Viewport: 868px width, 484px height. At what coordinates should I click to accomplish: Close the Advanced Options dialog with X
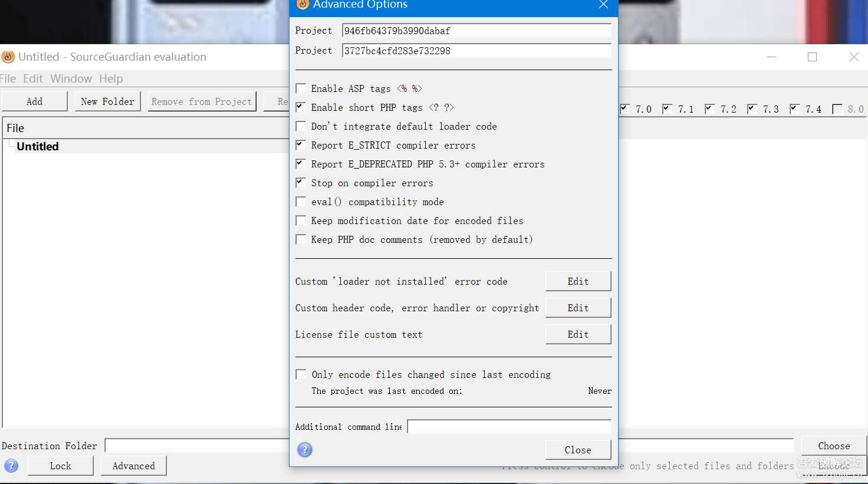pos(603,5)
